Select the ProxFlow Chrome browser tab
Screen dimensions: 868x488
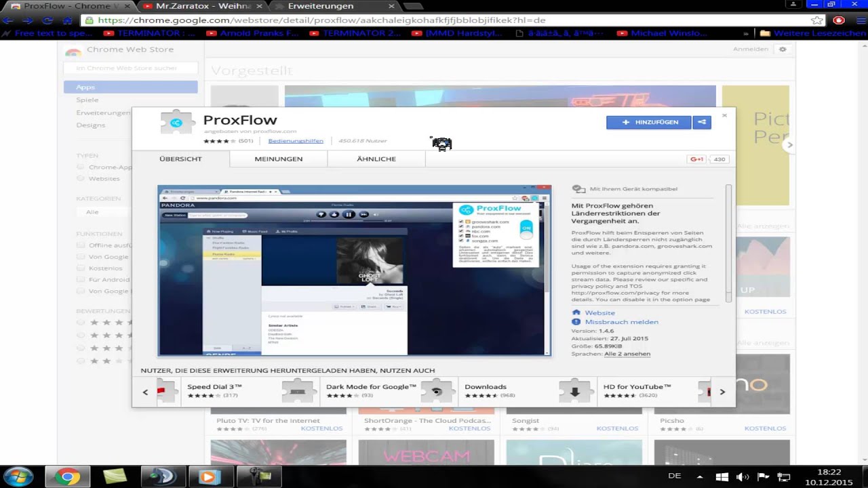(66, 6)
